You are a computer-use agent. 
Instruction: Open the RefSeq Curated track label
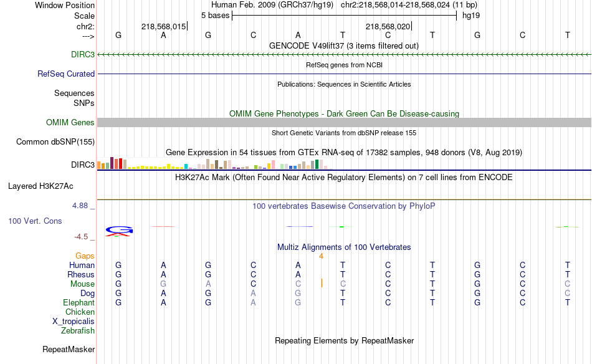(65, 74)
